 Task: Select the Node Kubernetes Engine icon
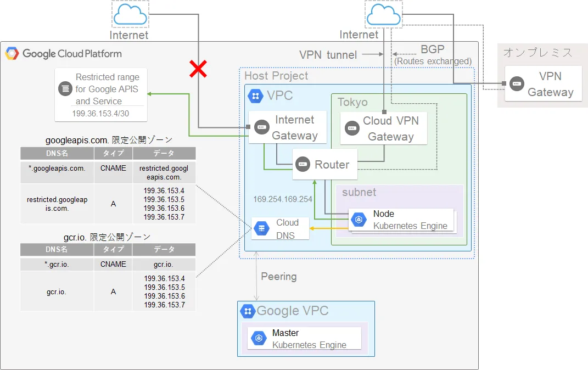point(359,219)
